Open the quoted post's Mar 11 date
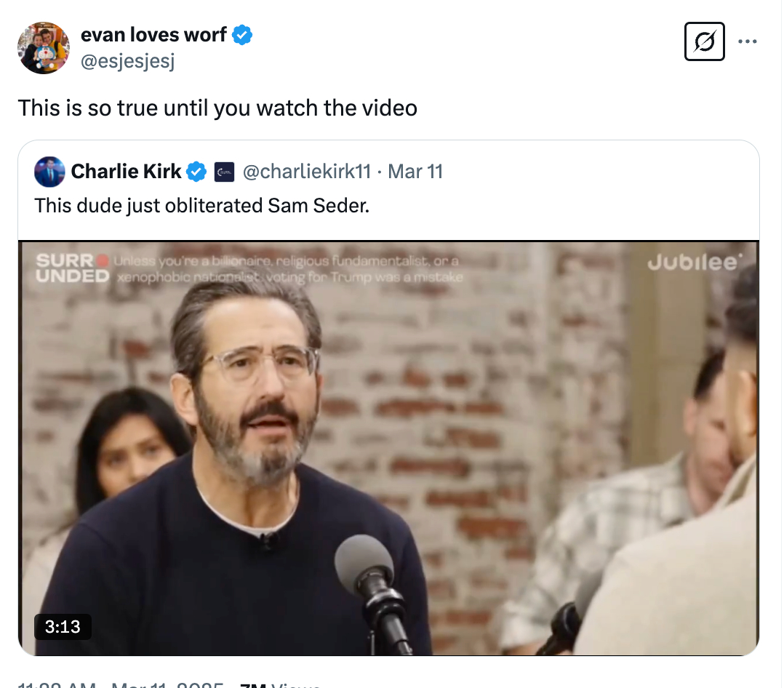The image size is (784, 688). [415, 172]
